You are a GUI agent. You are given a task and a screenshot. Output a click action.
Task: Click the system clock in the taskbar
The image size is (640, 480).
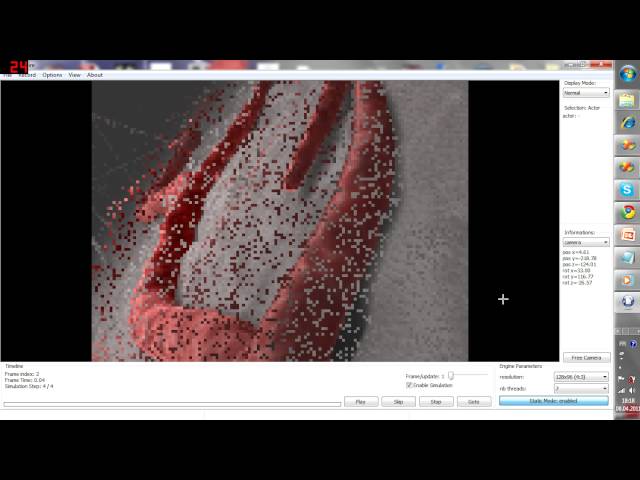628,404
